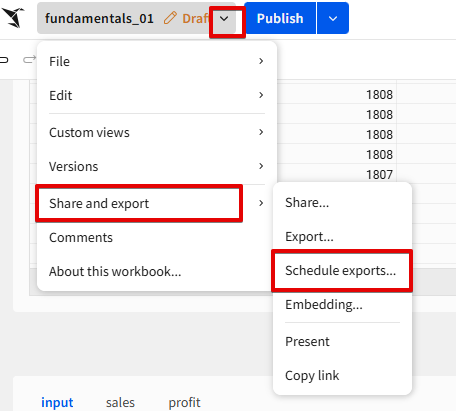
Task: Open the Custom views submenu
Action: (x=157, y=132)
